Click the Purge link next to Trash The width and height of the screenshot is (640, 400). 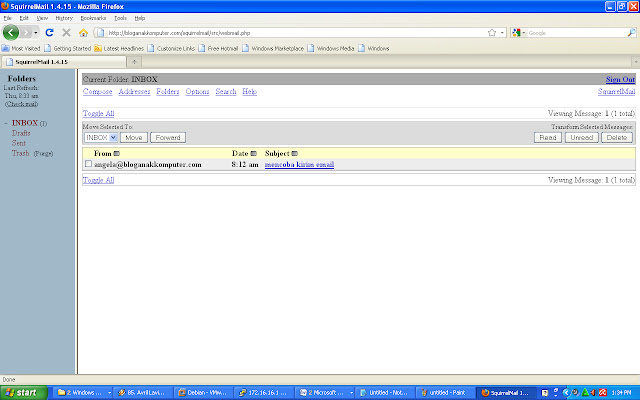[x=43, y=154]
